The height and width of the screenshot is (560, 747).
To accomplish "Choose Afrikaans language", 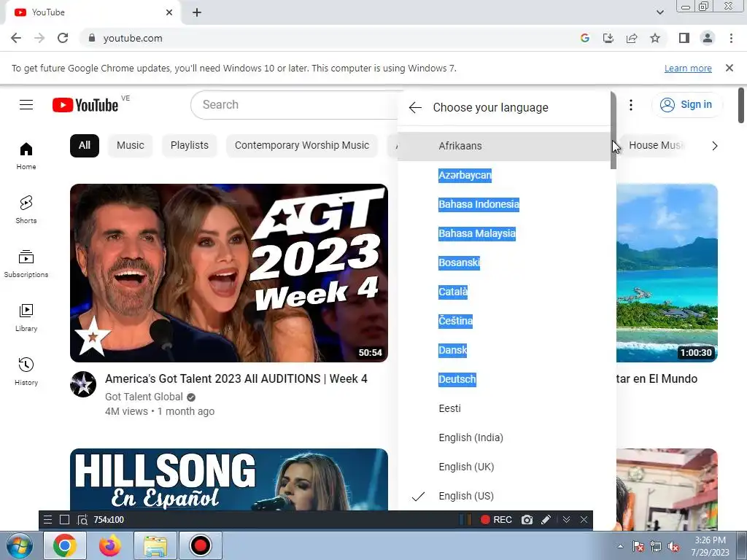I will (x=504, y=146).
